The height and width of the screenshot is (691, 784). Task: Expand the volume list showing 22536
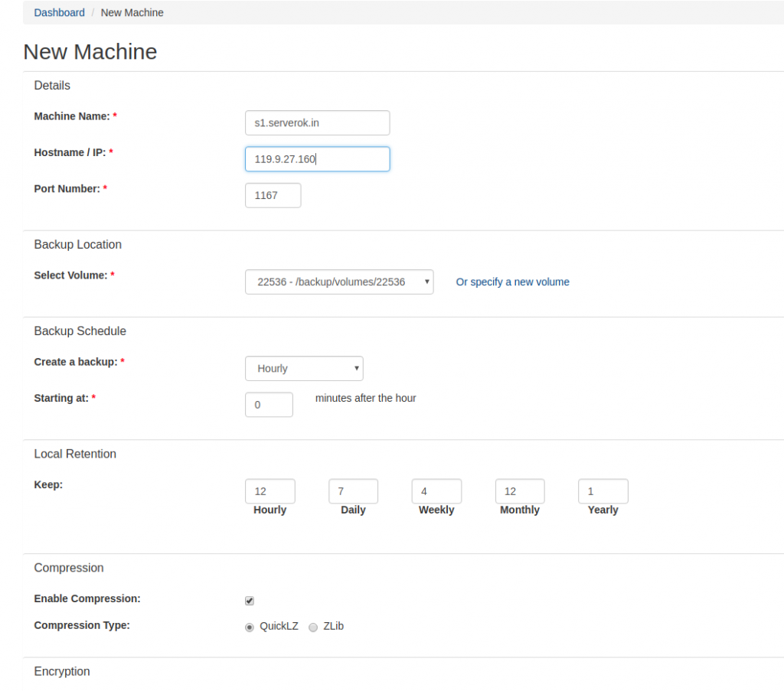tap(339, 282)
